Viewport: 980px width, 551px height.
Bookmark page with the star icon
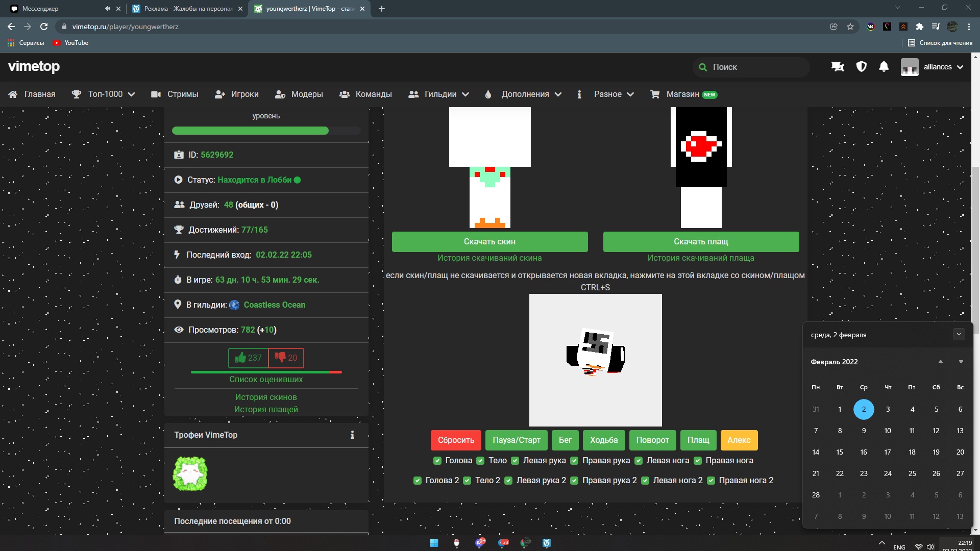(850, 27)
